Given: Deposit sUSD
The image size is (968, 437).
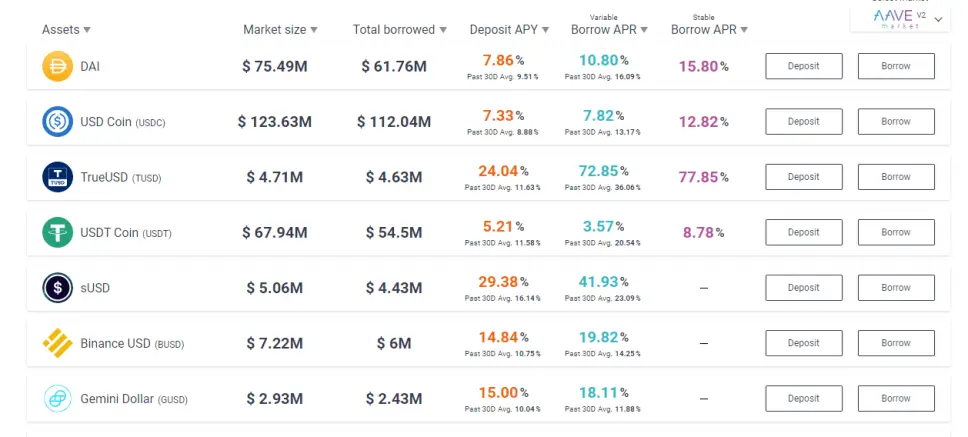Looking at the screenshot, I should [x=804, y=288].
